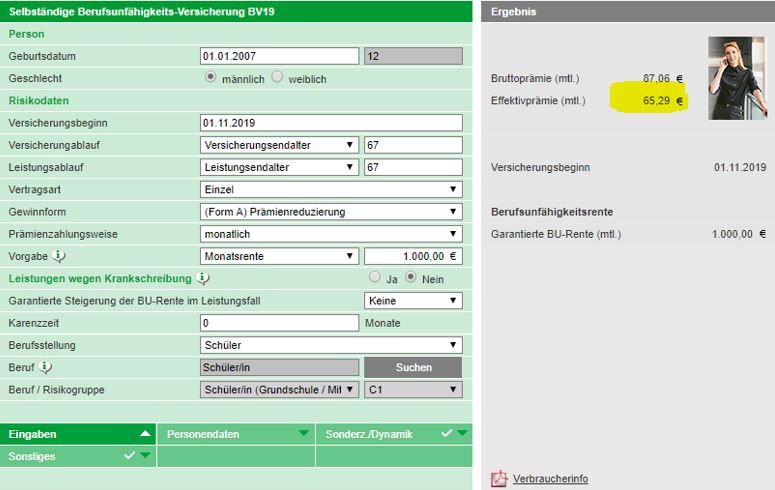The image size is (775, 490).
Task: Collapse the Eingaben tab
Action: tap(145, 434)
